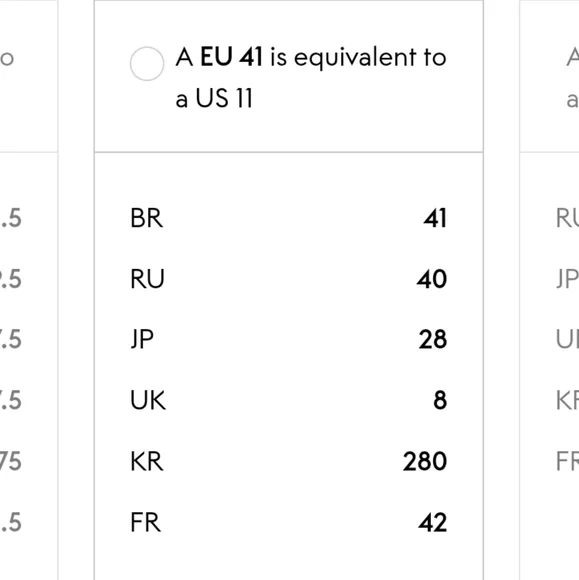Image resolution: width=579 pixels, height=580 pixels.
Task: Click the FR label in EU 41 card
Action: click(x=145, y=522)
